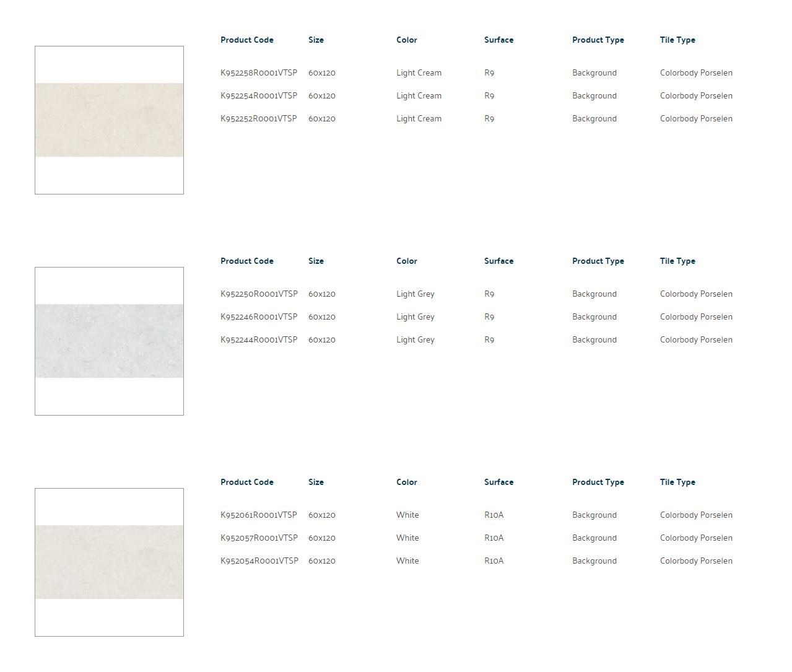Click the R10A surface value for K952061R0001VTSP
Viewport: 792px width, 672px height.
pyautogui.click(x=494, y=515)
